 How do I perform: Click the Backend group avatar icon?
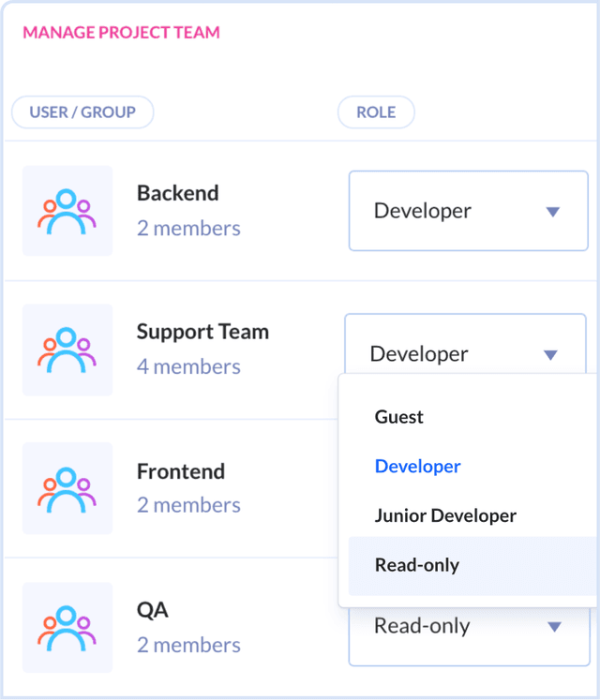pos(67,211)
